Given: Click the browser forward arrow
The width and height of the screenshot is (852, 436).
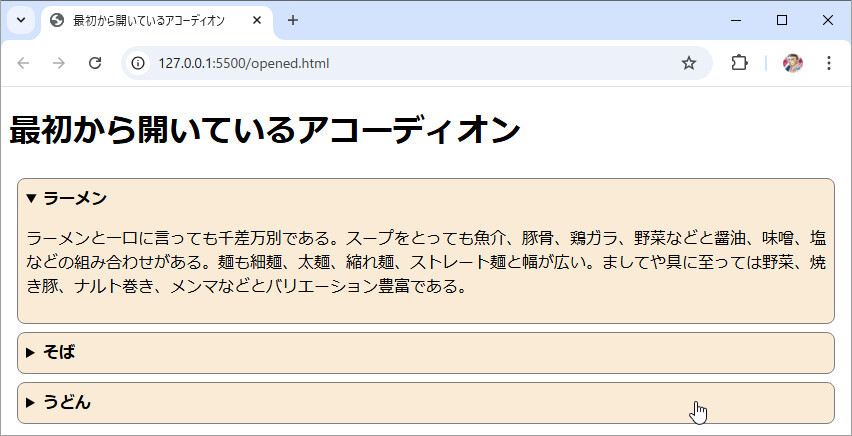Looking at the screenshot, I should (59, 63).
